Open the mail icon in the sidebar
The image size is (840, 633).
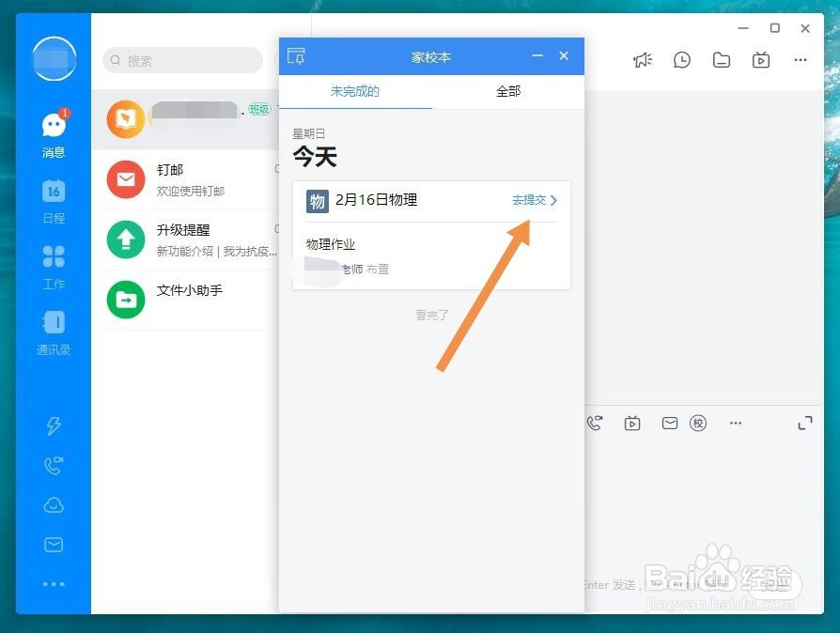54,544
